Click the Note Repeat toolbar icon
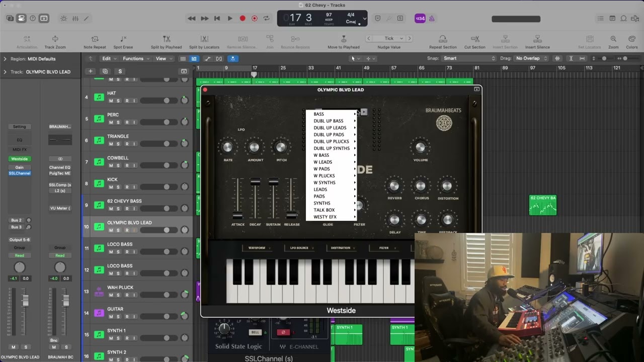Viewport: 644px width, 362px height. pos(95,39)
